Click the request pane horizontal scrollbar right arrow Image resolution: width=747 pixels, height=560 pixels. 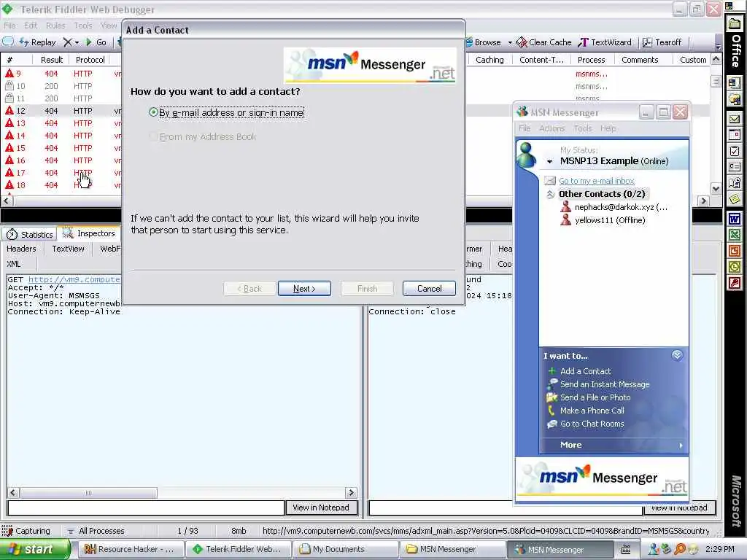click(x=351, y=493)
